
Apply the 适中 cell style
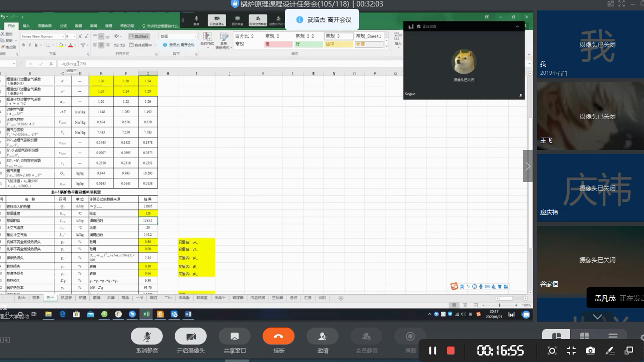(x=338, y=44)
